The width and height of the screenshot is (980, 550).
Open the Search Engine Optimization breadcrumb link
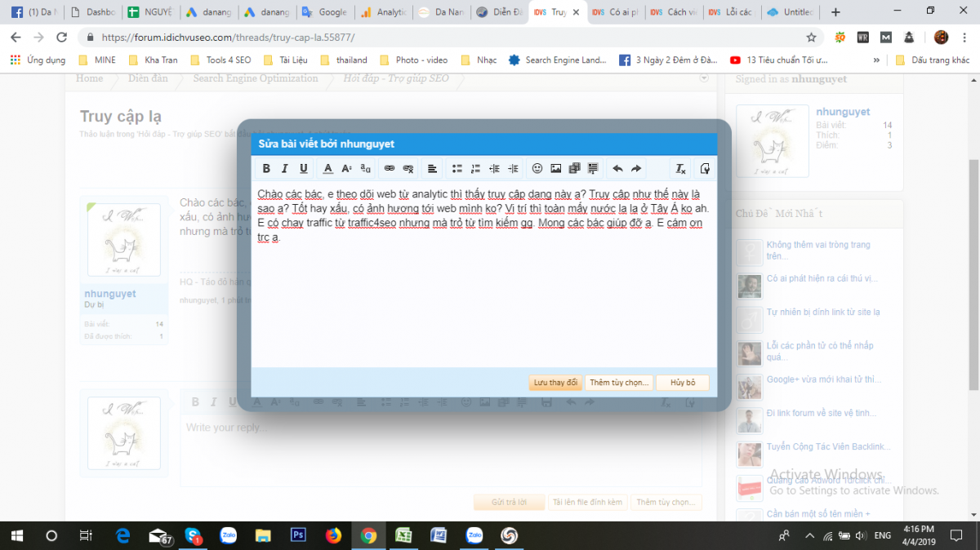tap(256, 78)
